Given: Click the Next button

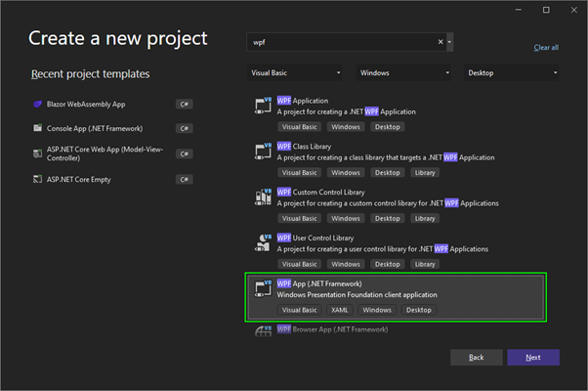Looking at the screenshot, I should [533, 357].
